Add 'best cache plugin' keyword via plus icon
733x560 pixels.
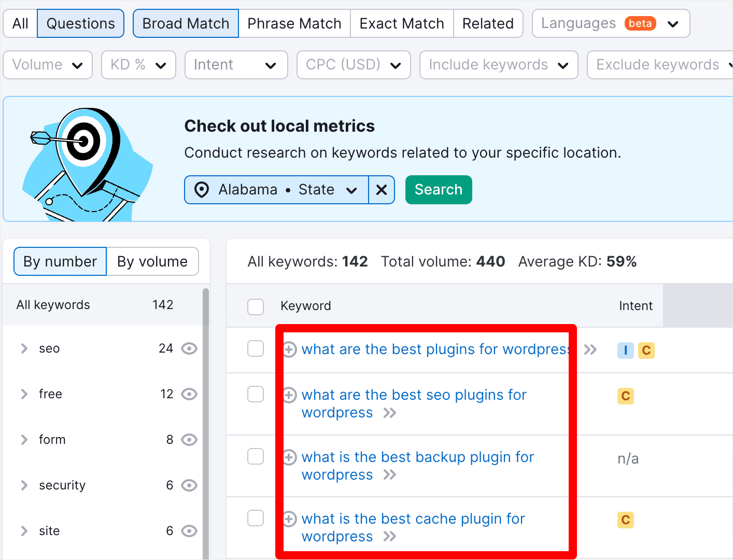(x=290, y=519)
